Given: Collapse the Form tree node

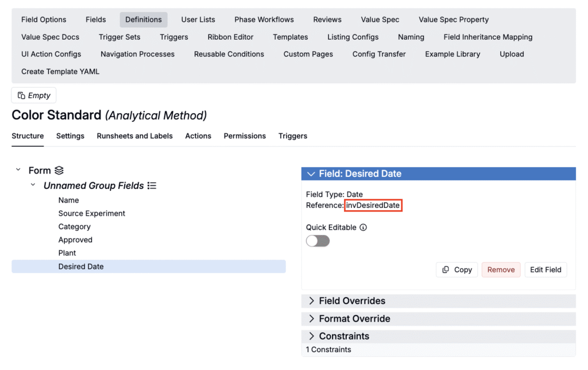Looking at the screenshot, I should click(18, 171).
